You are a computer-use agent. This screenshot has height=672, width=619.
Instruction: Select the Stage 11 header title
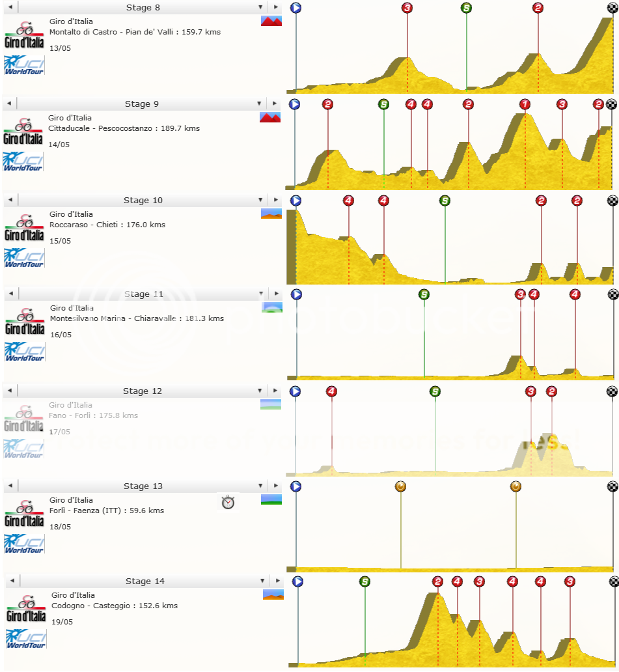pyautogui.click(x=143, y=294)
